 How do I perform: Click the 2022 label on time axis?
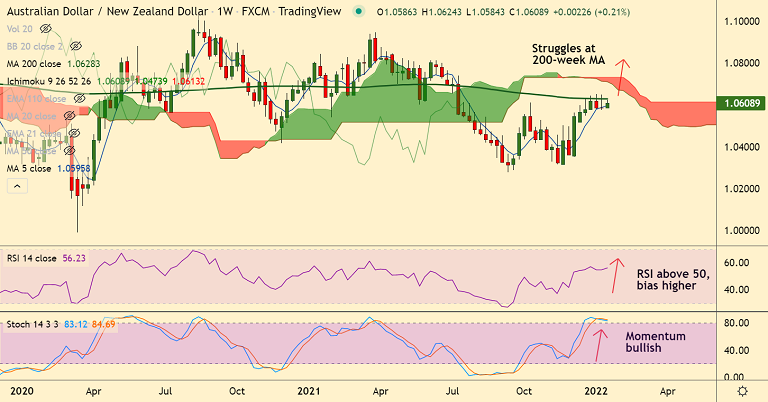596,391
